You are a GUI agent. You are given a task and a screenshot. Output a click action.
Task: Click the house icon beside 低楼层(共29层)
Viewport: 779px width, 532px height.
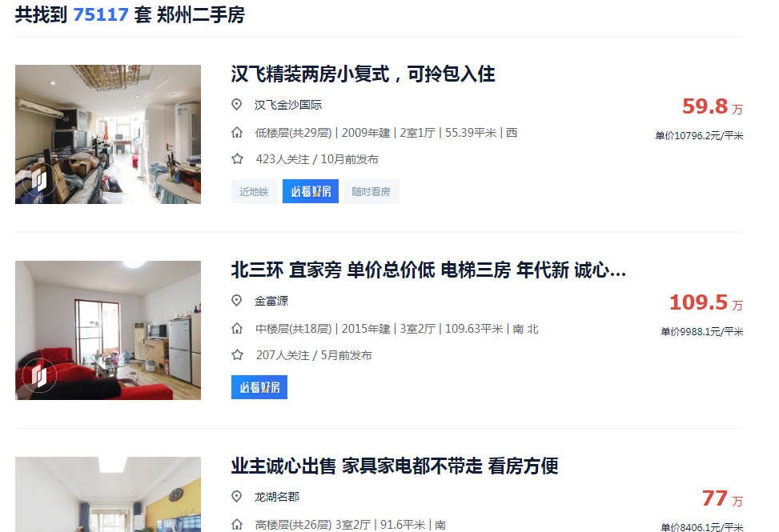[x=237, y=133]
